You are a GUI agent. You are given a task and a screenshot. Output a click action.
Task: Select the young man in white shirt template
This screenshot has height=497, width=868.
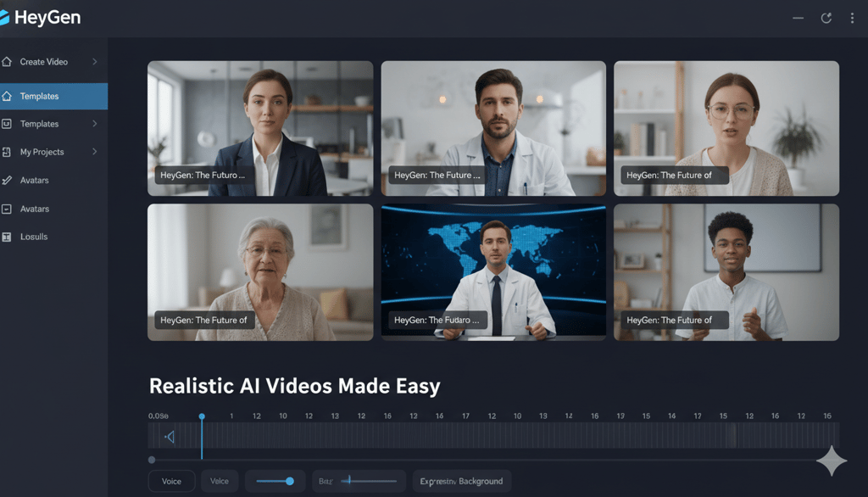[x=726, y=272]
